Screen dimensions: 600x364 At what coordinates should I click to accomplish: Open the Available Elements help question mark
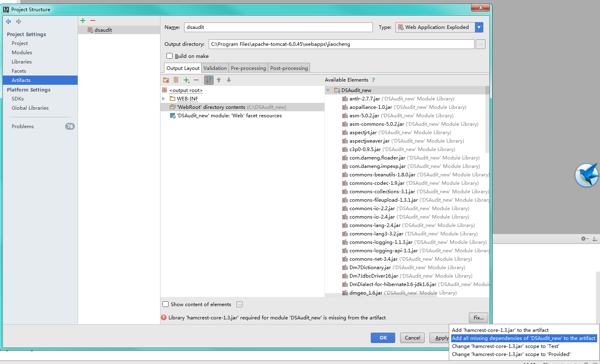(373, 80)
